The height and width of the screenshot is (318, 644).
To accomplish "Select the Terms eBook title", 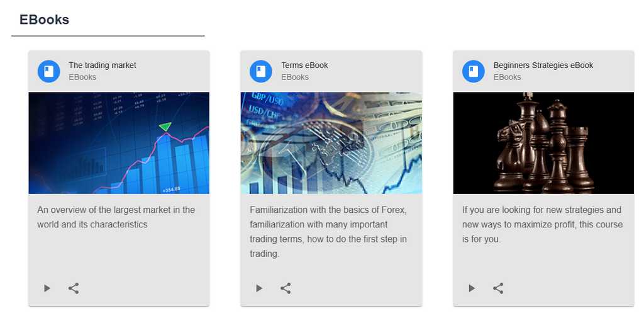I will pyautogui.click(x=304, y=65).
